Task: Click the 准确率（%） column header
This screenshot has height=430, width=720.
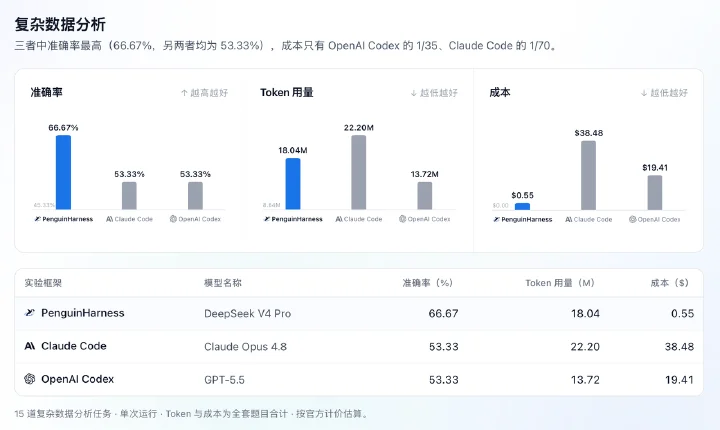Action: [428, 283]
